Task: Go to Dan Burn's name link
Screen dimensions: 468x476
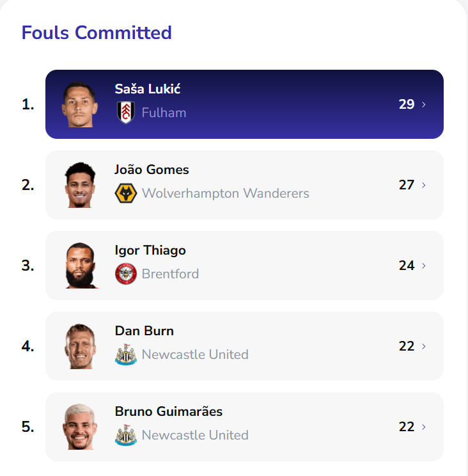Action: 144,331
